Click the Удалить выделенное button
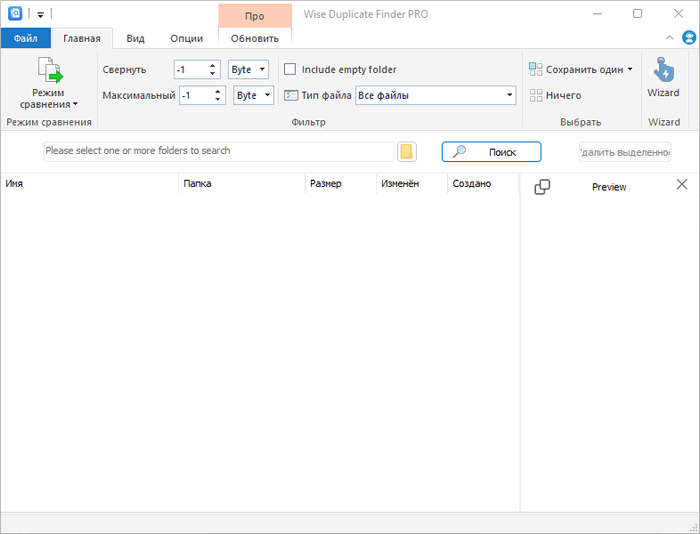The image size is (700, 534). (x=625, y=152)
